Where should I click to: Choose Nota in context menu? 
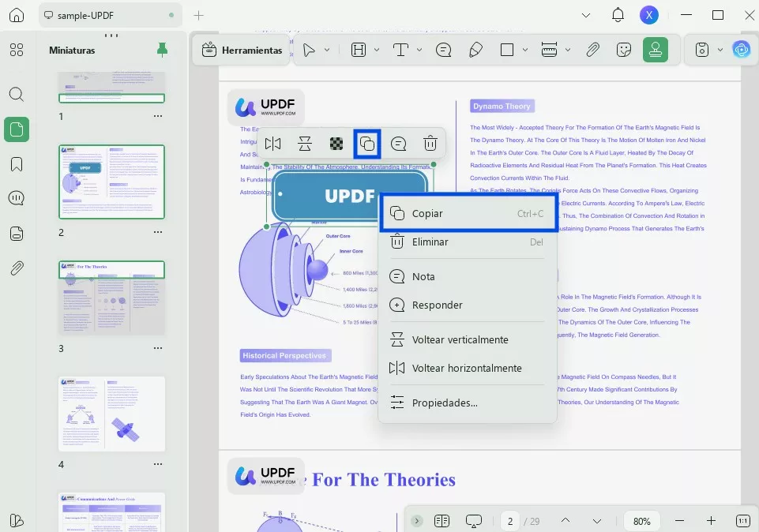(468, 276)
